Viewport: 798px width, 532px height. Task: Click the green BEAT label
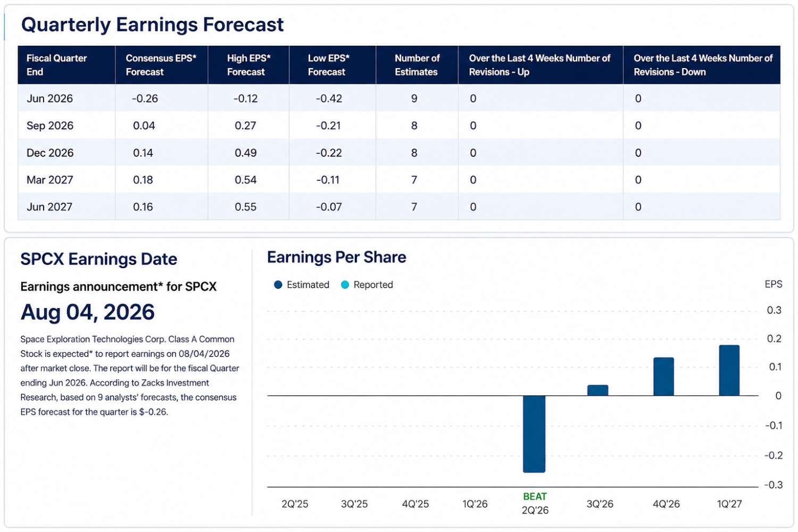535,496
